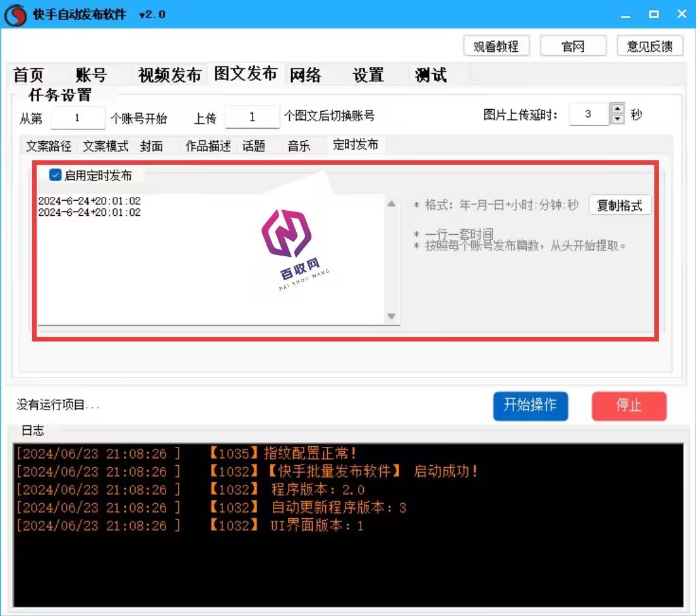Click the Kuaishou app logo icon
Screen dimensions: 696x616
16,15
